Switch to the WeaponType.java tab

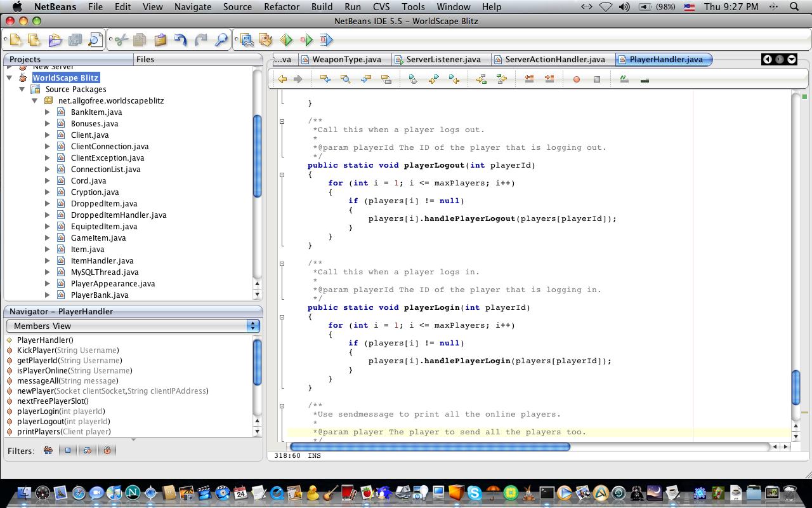coord(346,59)
